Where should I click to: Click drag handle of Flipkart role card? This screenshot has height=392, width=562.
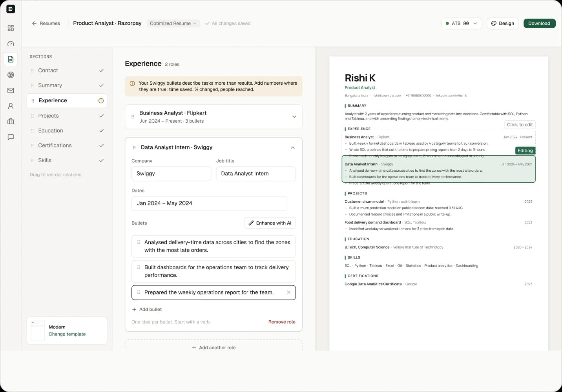click(x=133, y=117)
